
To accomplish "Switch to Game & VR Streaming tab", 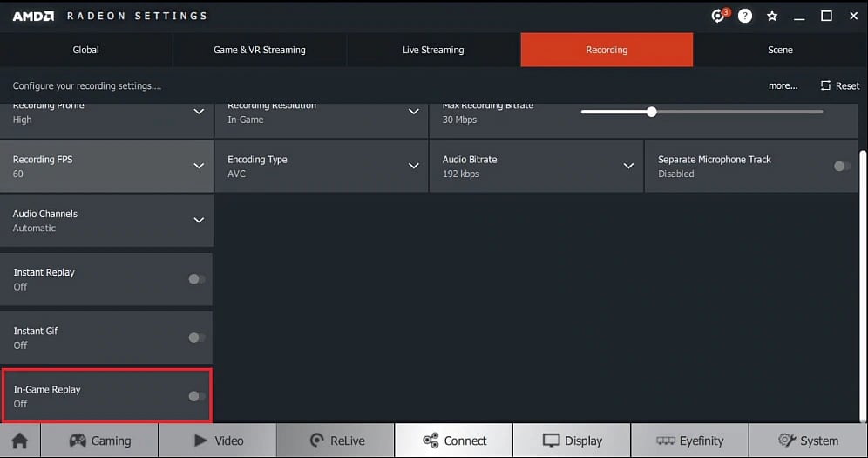I will [x=260, y=50].
